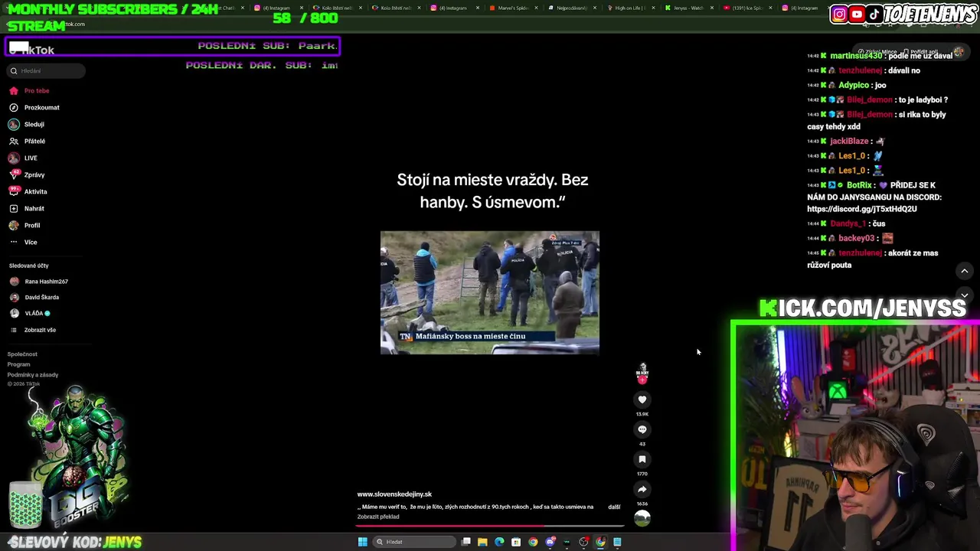Click the chat scroll-up chevron
Screen dimensions: 980x551
(x=965, y=271)
